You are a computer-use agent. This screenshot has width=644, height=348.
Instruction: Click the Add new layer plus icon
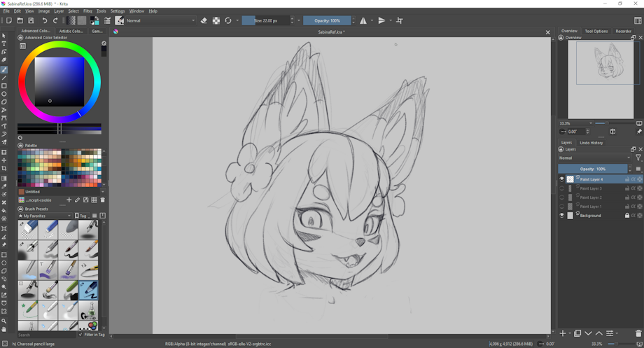[562, 333]
